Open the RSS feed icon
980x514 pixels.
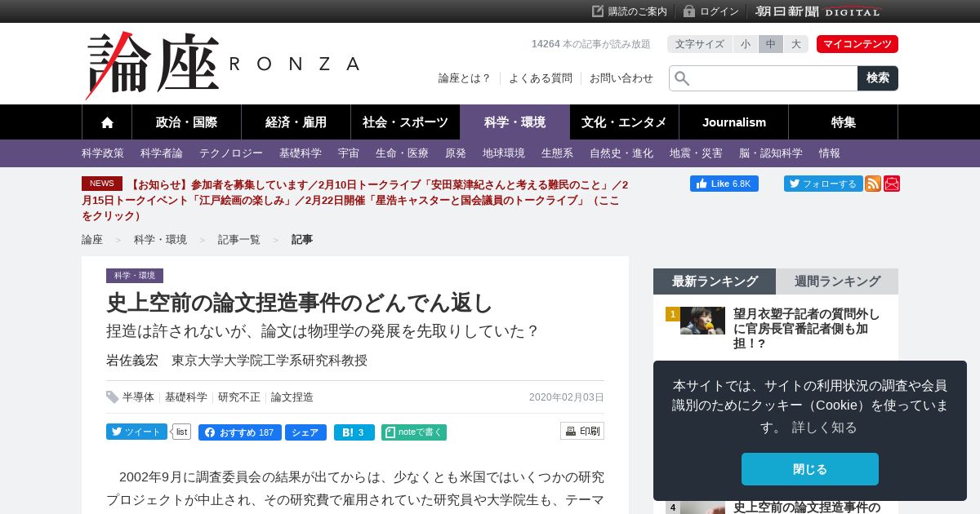click(x=873, y=184)
